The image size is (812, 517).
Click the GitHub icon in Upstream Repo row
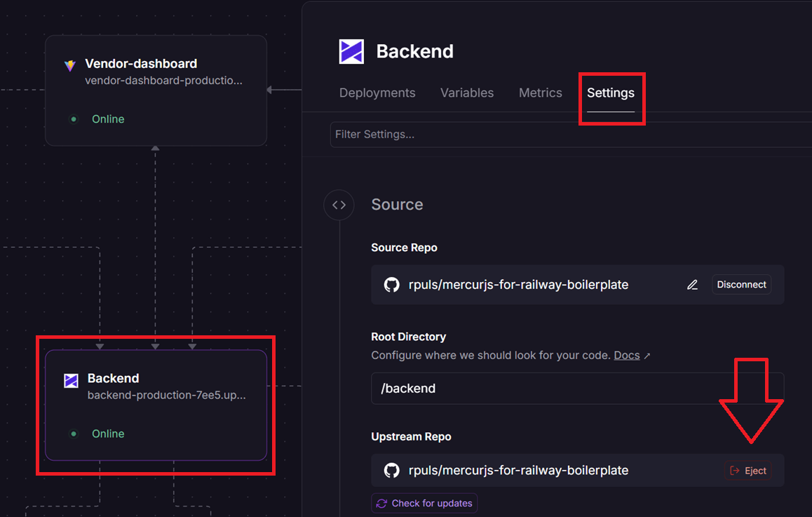[391, 470]
